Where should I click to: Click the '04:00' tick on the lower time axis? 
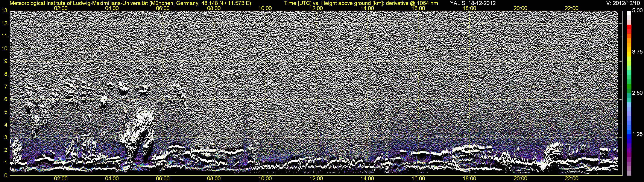(112, 179)
